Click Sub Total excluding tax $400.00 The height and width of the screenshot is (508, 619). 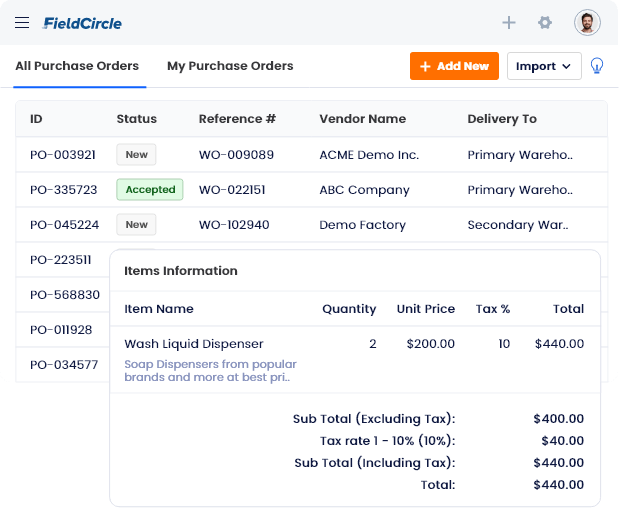(x=559, y=418)
